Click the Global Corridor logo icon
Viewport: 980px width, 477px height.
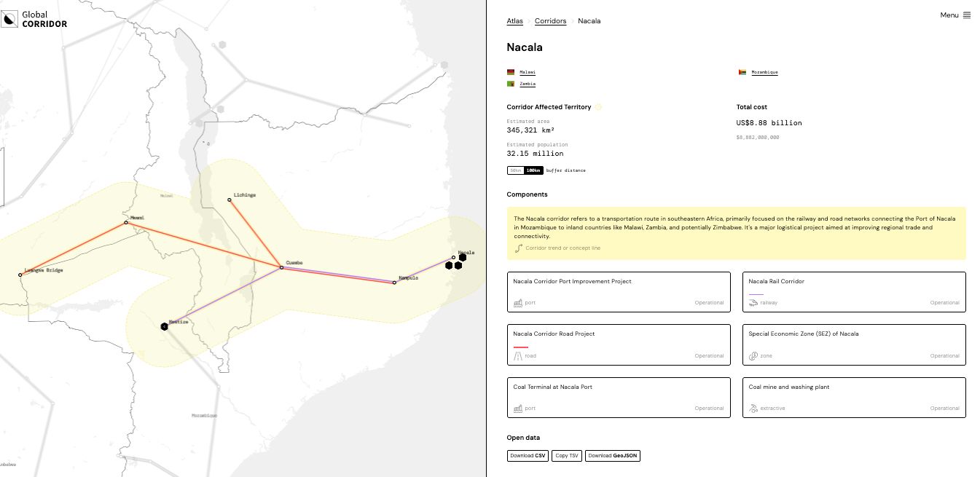tap(9, 20)
